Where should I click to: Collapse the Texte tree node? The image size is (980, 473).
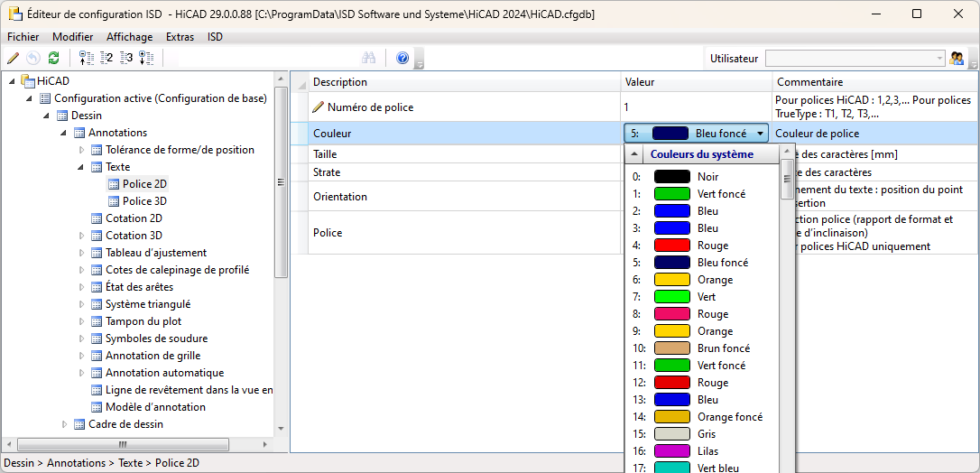(x=81, y=168)
